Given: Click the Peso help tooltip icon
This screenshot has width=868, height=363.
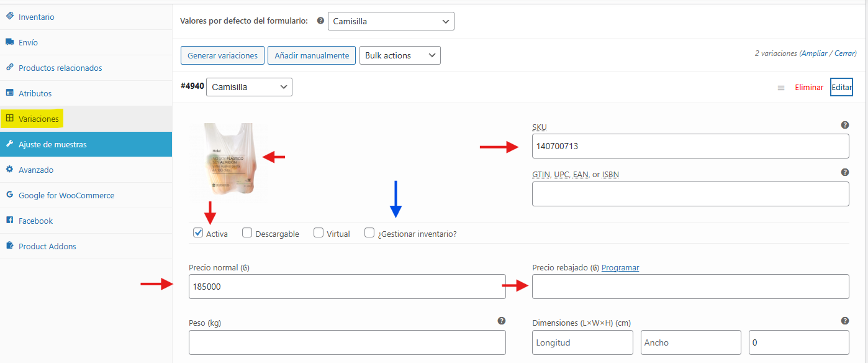Looking at the screenshot, I should point(501,321).
